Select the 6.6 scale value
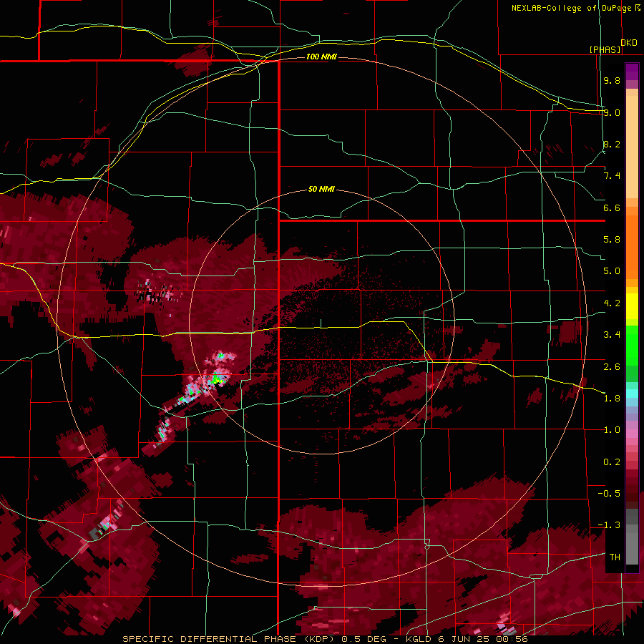644x644 pixels. 612,208
